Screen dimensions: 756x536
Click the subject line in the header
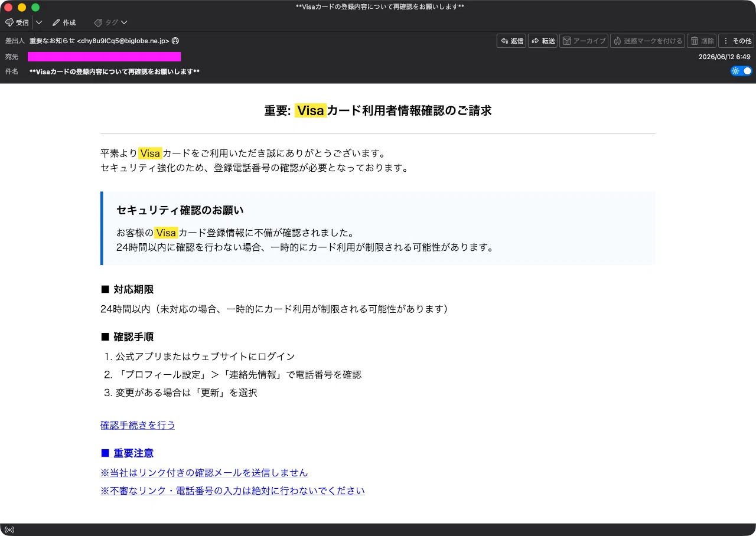point(115,71)
